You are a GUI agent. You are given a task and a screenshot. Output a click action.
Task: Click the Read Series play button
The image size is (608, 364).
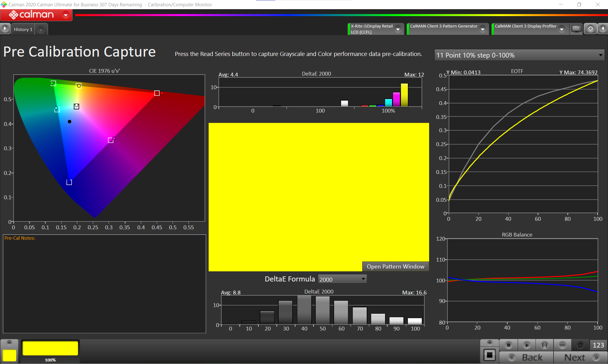(527, 345)
